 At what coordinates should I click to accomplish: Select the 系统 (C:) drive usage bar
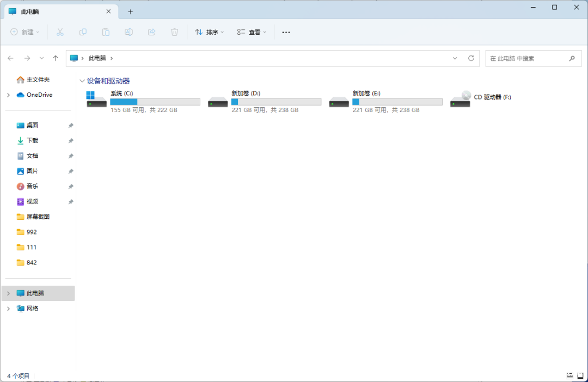(x=155, y=102)
